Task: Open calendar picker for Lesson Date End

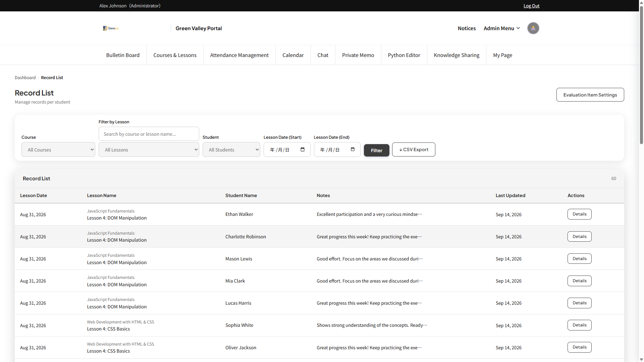Action: (x=353, y=149)
